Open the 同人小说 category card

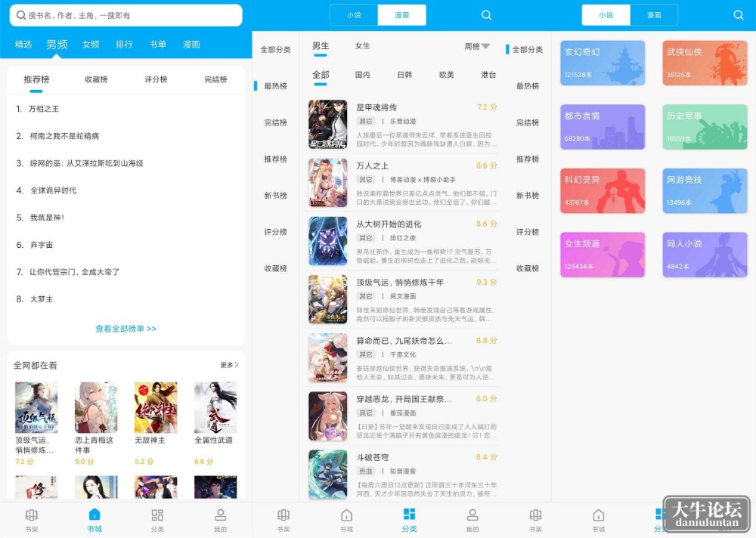click(x=705, y=255)
